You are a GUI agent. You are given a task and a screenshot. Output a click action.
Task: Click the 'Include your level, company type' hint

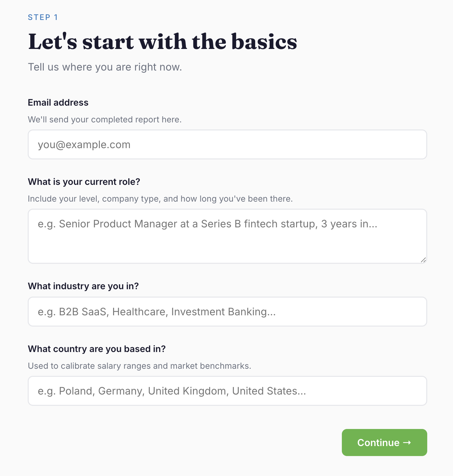(x=160, y=199)
